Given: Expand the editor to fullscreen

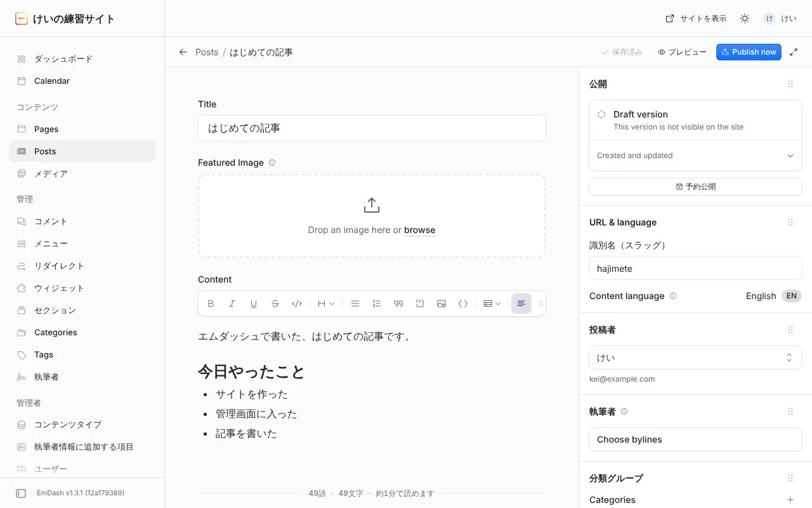Looking at the screenshot, I should point(794,52).
